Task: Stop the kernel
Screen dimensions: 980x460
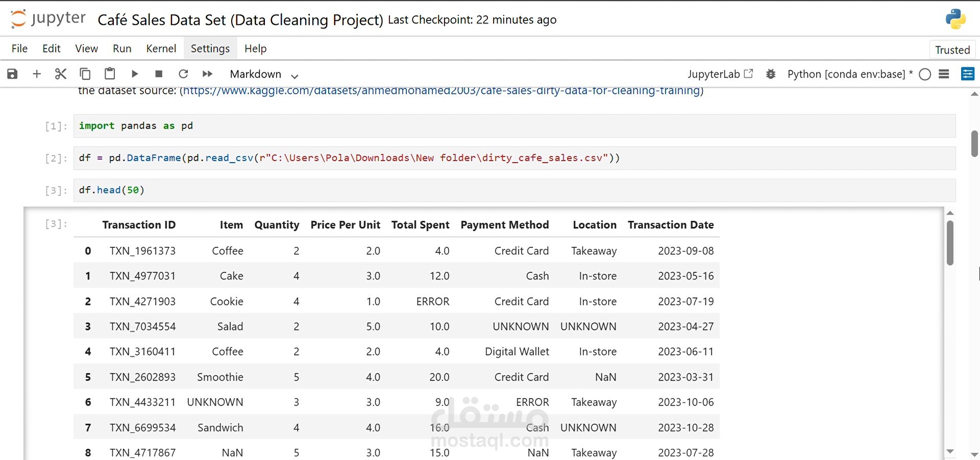Action: pyautogui.click(x=159, y=74)
